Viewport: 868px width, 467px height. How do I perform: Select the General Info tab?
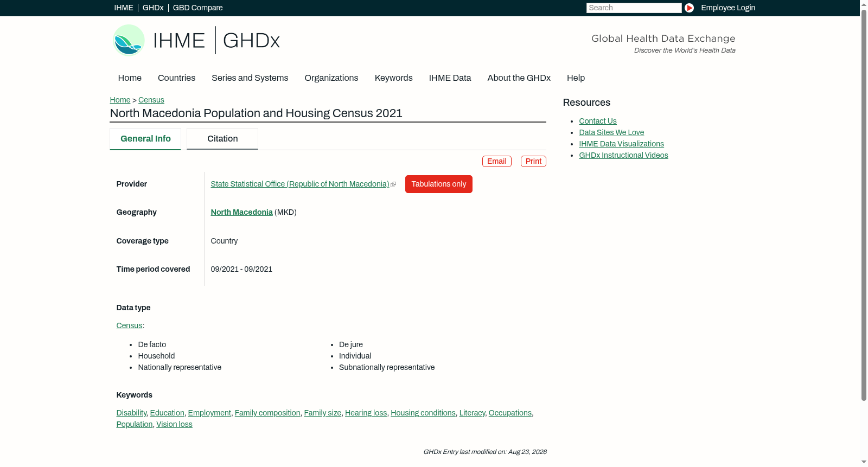click(x=145, y=139)
